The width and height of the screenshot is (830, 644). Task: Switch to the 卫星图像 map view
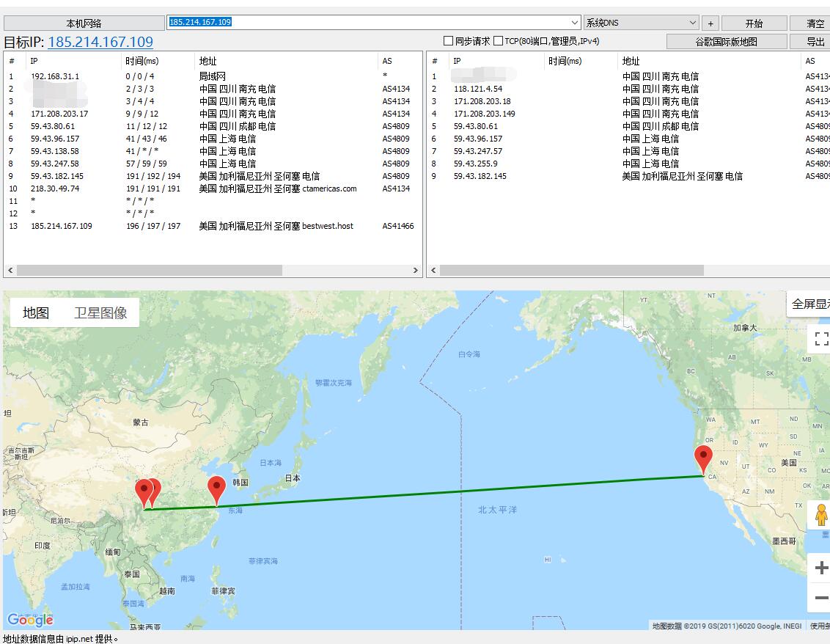100,313
